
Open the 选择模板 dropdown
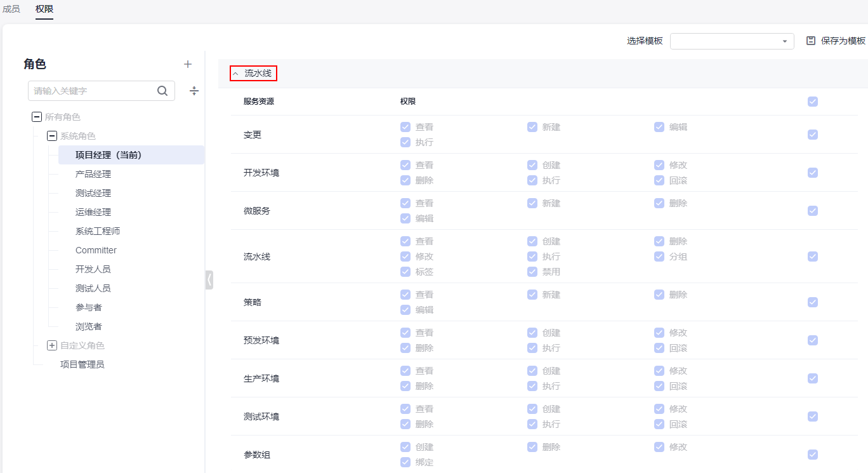coord(732,41)
